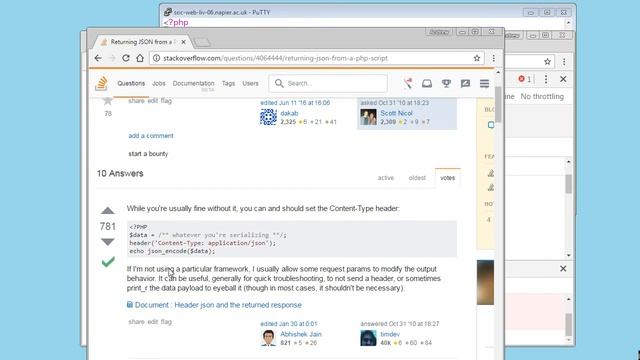Image resolution: width=640 pixels, height=360 pixels.
Task: Close the lower DevTools drawer
Action: click(563, 269)
